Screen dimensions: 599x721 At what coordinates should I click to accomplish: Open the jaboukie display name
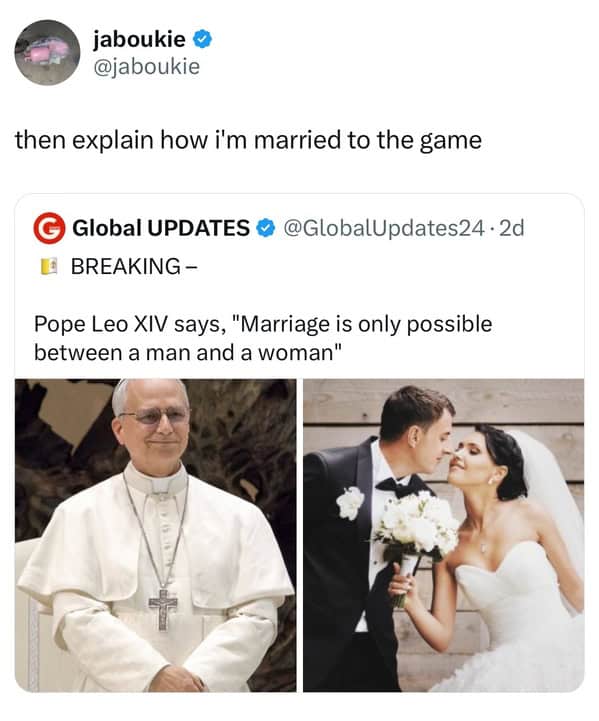[x=139, y=39]
